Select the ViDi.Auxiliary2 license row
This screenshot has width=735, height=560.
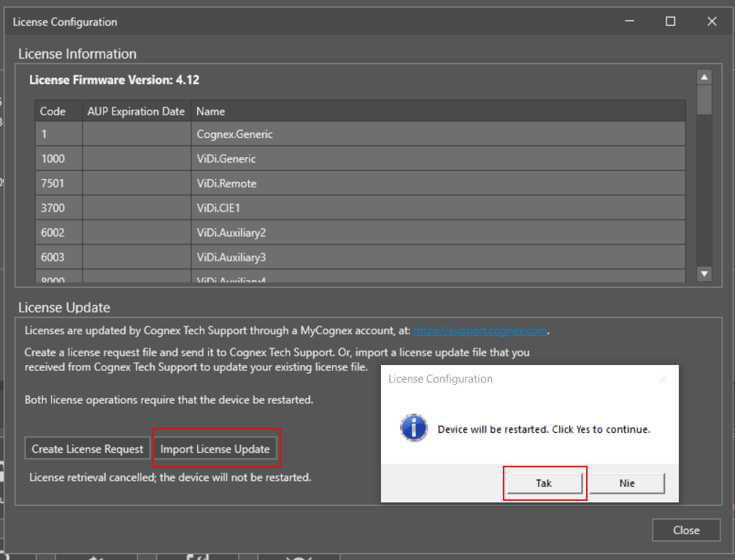[x=292, y=232]
